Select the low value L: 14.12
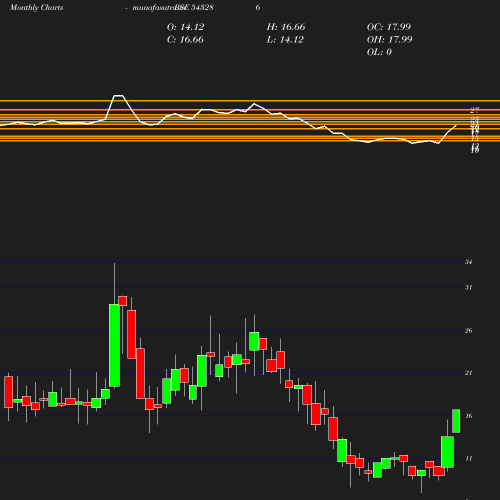Screen dimensions: 500x500 tap(285, 40)
